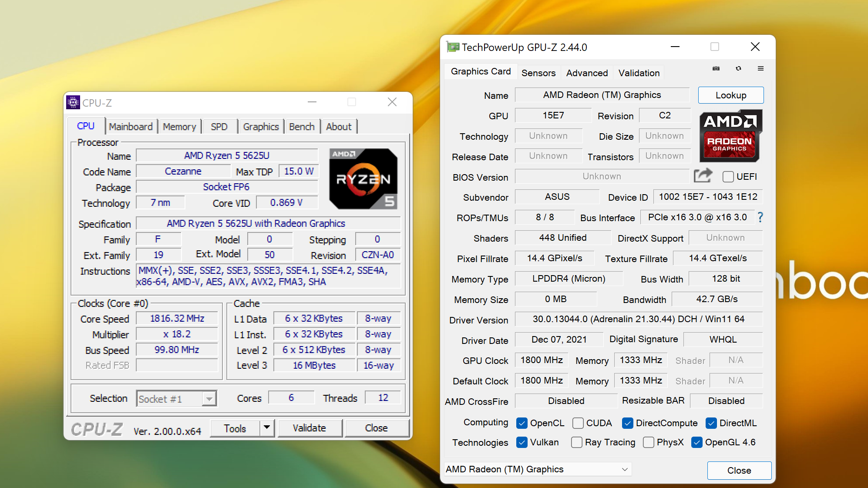Click the WHQL digital signature value
The width and height of the screenshot is (868, 488).
click(x=723, y=339)
